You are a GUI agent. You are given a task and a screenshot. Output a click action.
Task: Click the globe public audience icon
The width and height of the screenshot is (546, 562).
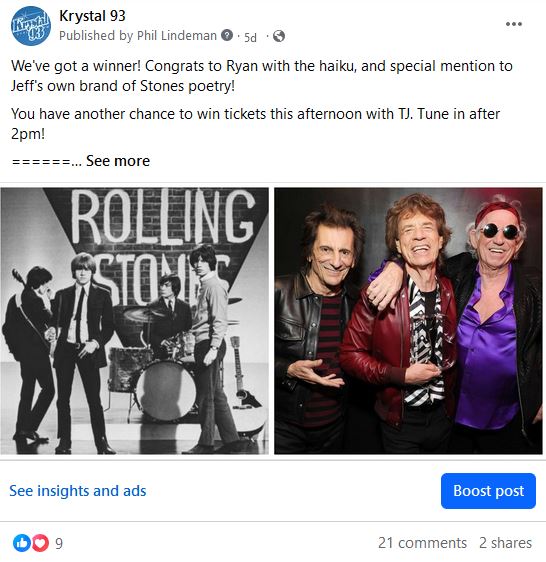[279, 36]
